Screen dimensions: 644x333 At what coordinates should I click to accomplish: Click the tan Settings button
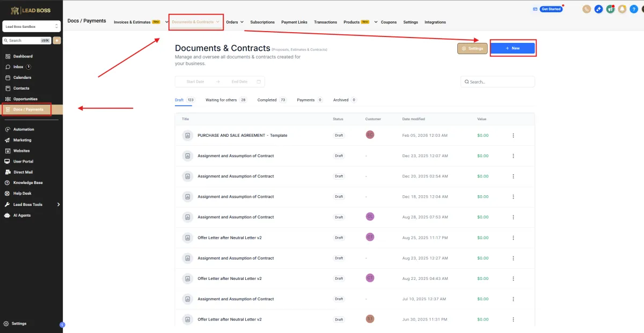472,48
